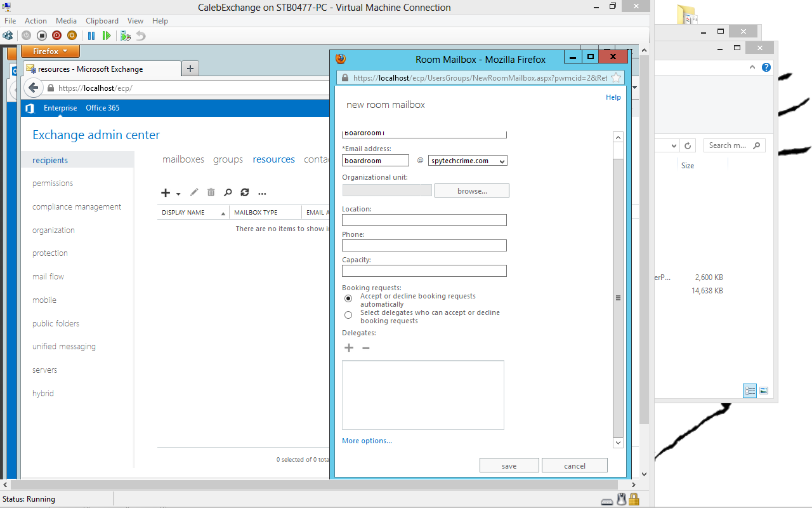Click the pencil edit icon in resources
Screen dimensions: 812x508
pos(194,192)
